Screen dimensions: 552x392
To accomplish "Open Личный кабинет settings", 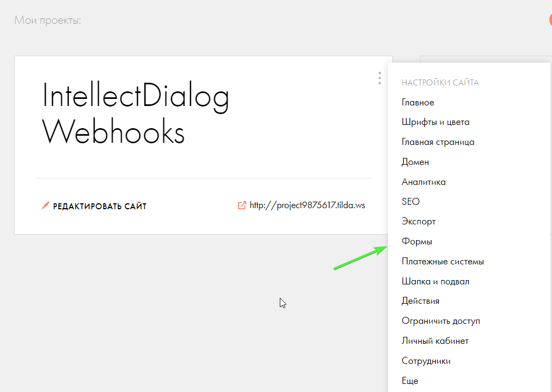I will tap(435, 341).
